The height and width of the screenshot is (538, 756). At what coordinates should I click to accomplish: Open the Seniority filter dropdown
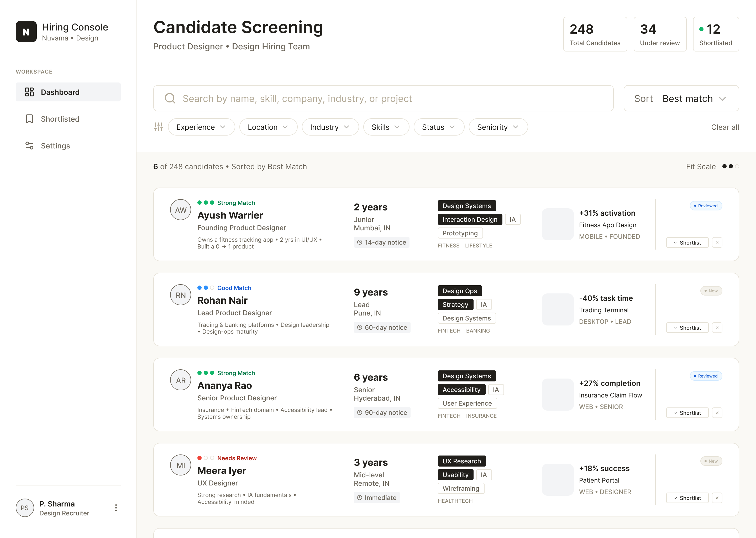[x=498, y=127]
